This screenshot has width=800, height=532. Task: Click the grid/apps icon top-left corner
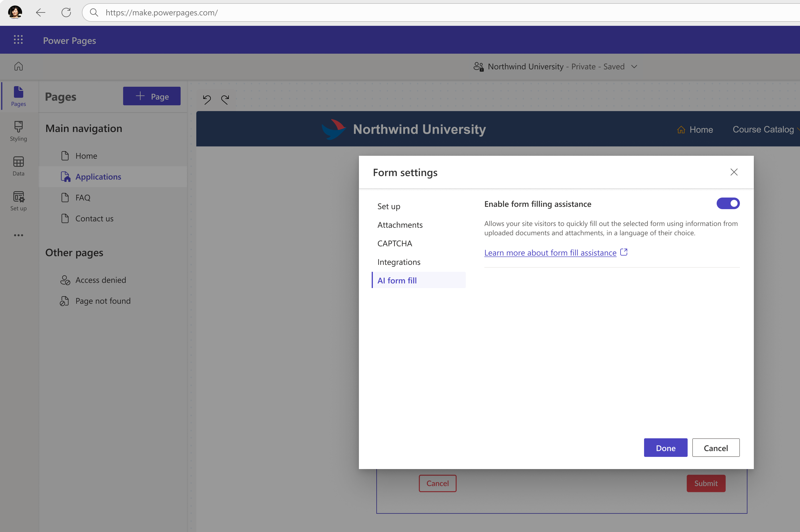pyautogui.click(x=18, y=39)
